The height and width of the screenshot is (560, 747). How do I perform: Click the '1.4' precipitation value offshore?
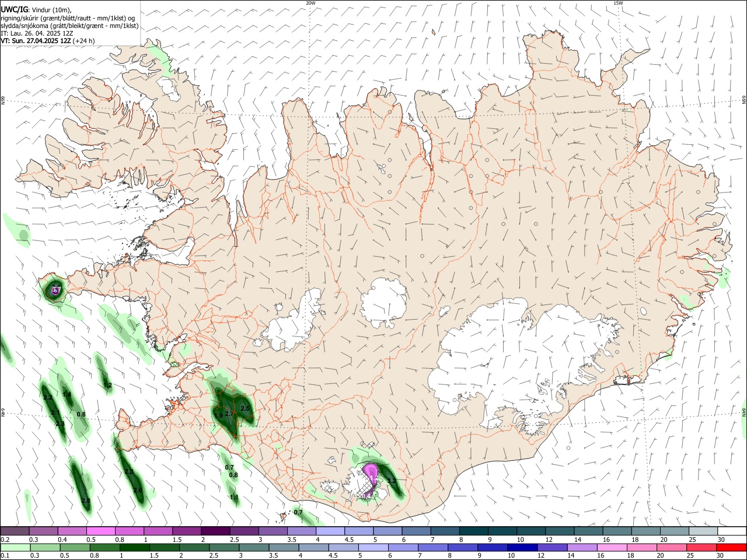[x=67, y=395]
